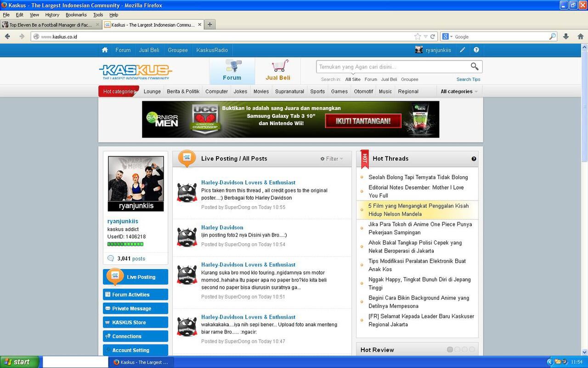
Task: Expand All categories dropdown
Action: click(x=459, y=92)
